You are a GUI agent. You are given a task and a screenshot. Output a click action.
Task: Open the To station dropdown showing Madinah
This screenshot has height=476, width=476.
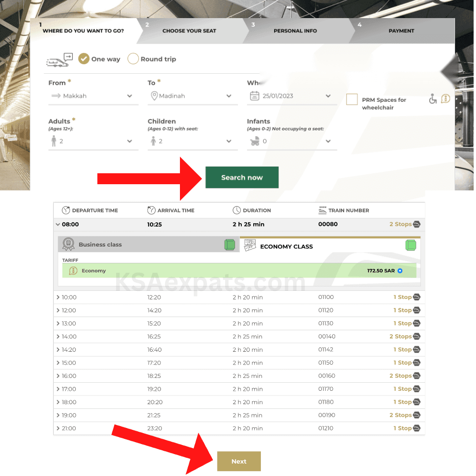pos(192,96)
